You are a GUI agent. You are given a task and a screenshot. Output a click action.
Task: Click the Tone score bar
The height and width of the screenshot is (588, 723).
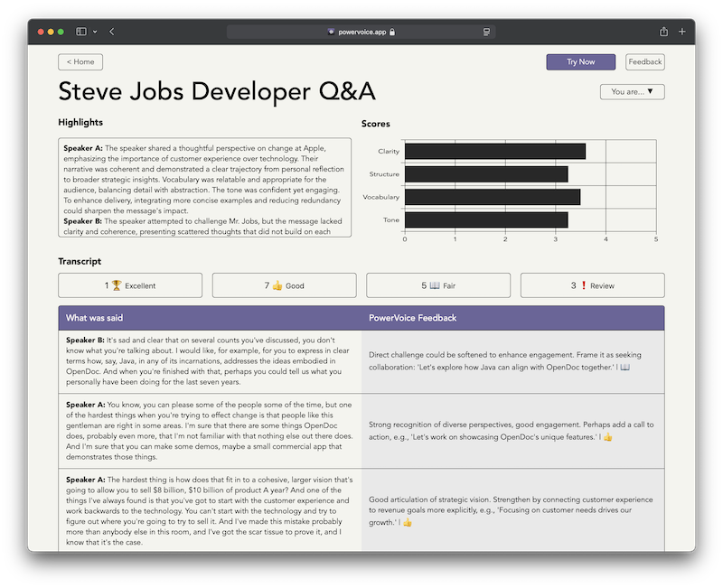click(486, 219)
